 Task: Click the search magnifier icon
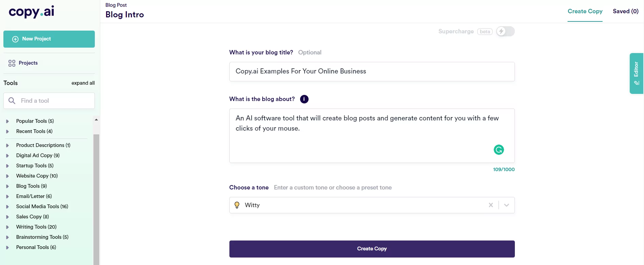(x=12, y=101)
